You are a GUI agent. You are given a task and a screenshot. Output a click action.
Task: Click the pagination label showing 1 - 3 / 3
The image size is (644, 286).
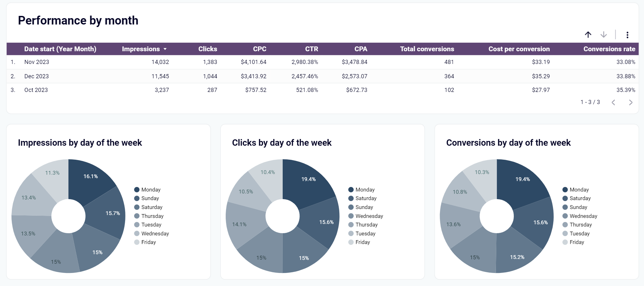pos(590,102)
